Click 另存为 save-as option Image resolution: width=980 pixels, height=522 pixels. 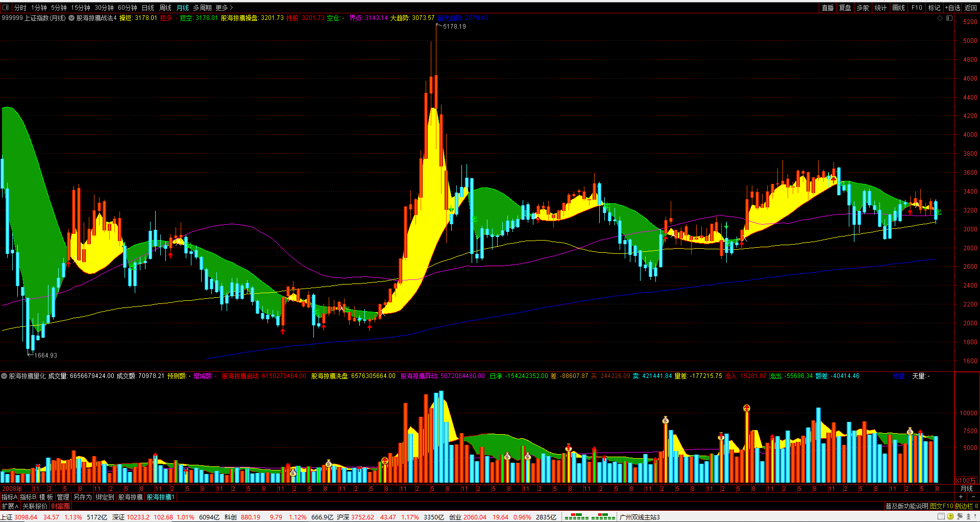(82, 497)
